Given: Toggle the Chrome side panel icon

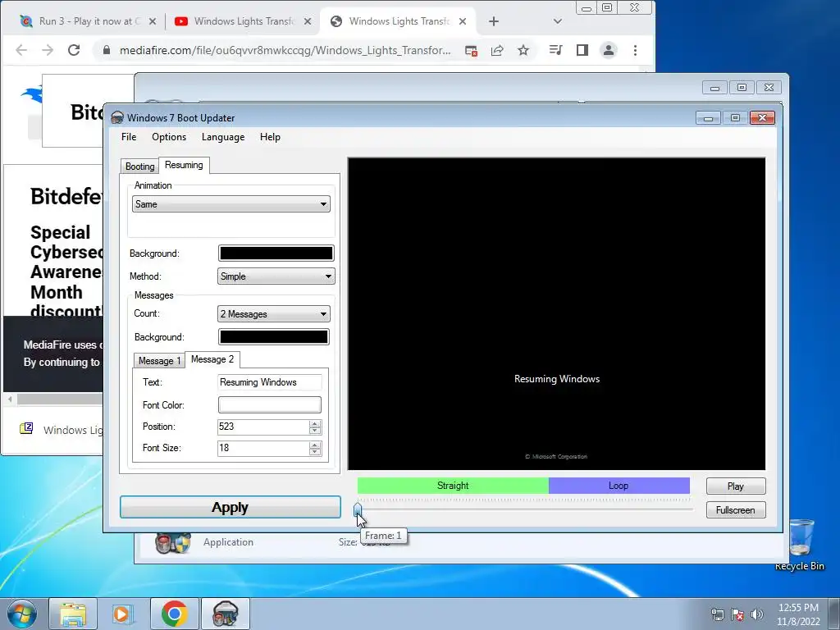Looking at the screenshot, I should tap(582, 50).
